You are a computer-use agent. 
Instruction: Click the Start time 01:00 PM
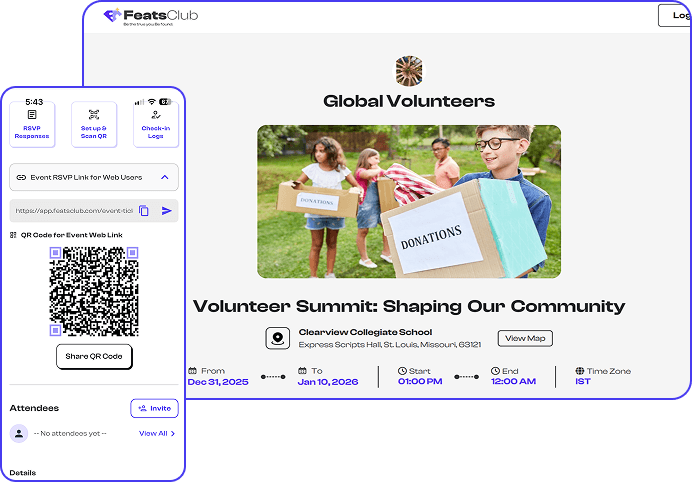pyautogui.click(x=420, y=382)
